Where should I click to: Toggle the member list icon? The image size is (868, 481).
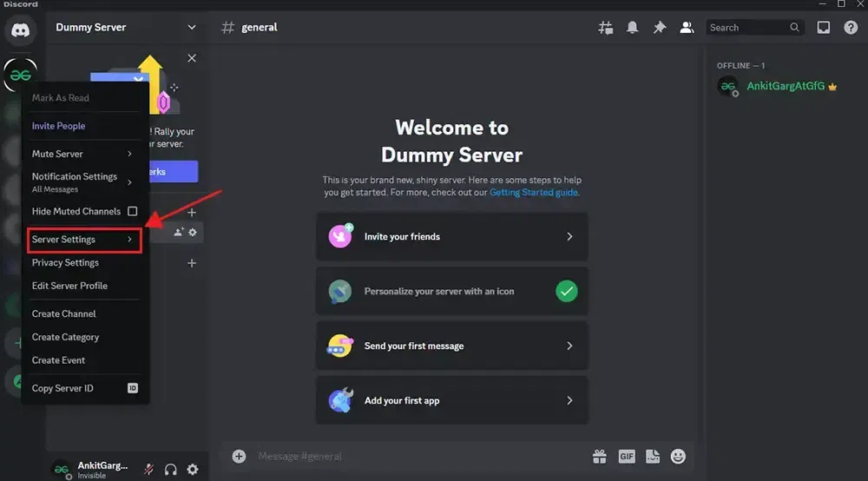pyautogui.click(x=687, y=27)
